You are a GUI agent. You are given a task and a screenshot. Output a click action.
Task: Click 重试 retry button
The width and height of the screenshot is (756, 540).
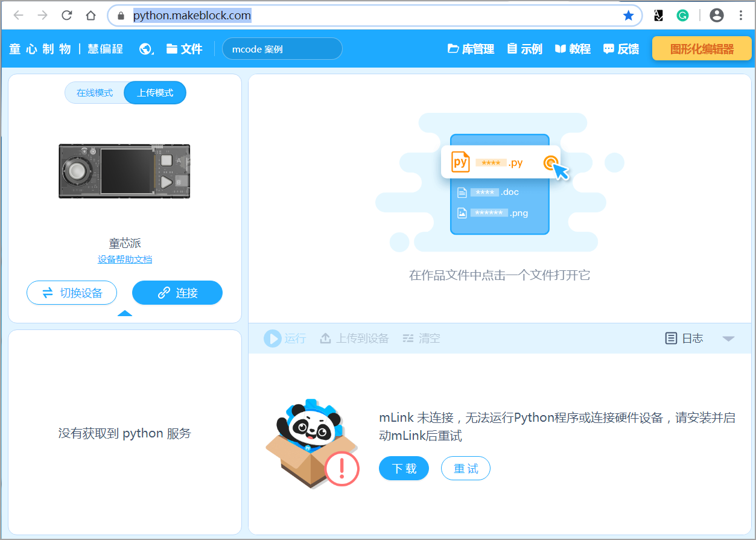tap(466, 469)
